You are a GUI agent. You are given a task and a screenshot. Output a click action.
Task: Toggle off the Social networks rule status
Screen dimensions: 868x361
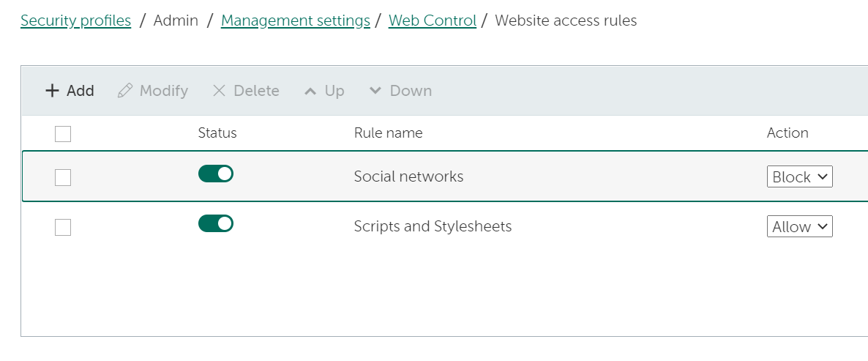pyautogui.click(x=216, y=174)
